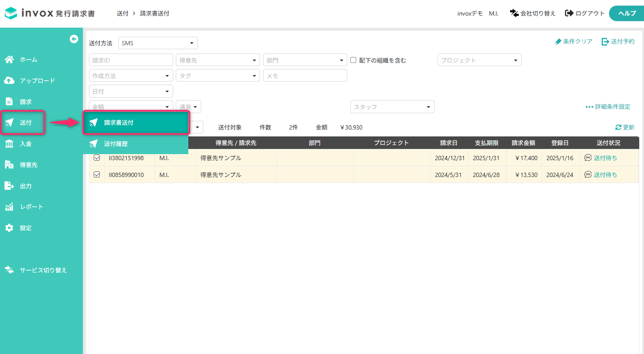Open the 通貨 dropdown
This screenshot has width=644, height=354.
point(188,107)
